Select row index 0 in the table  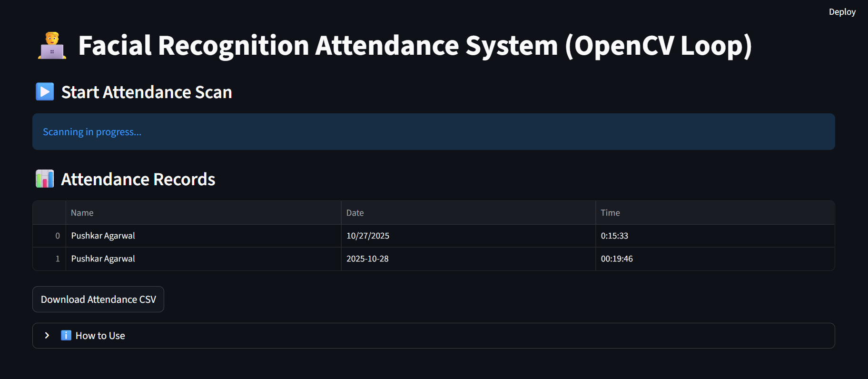(57, 236)
